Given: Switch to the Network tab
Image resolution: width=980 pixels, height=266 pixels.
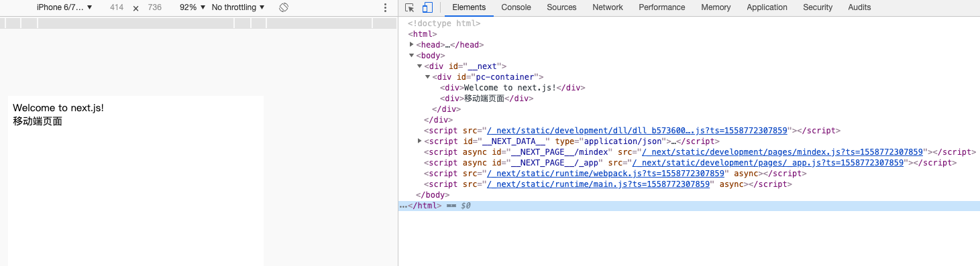Looking at the screenshot, I should point(608,7).
